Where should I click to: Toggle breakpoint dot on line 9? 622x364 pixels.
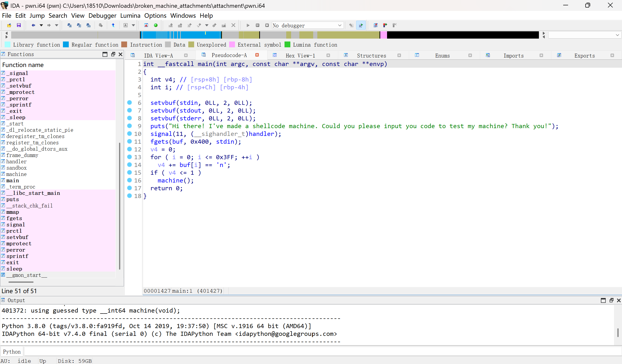pos(130,126)
